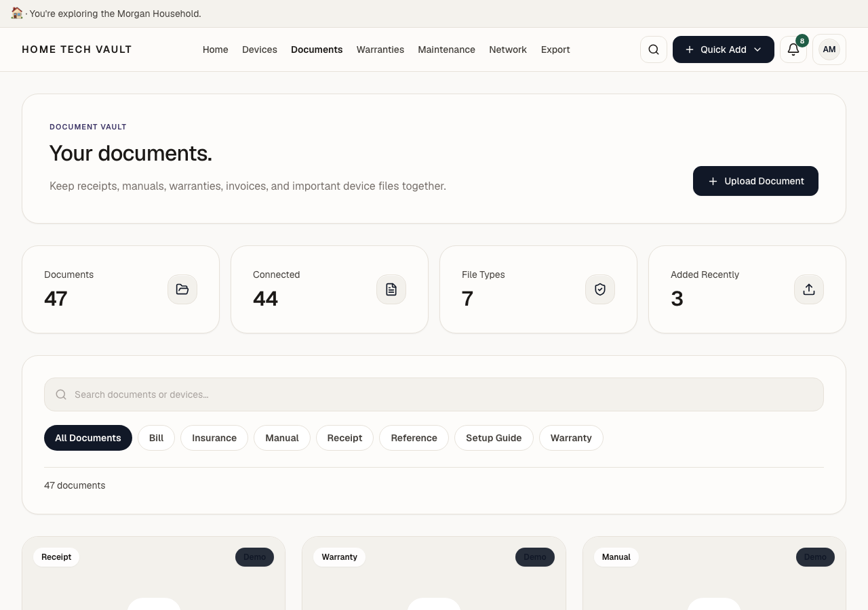Filter documents by Receipt
The width and height of the screenshot is (868, 610).
click(x=344, y=438)
